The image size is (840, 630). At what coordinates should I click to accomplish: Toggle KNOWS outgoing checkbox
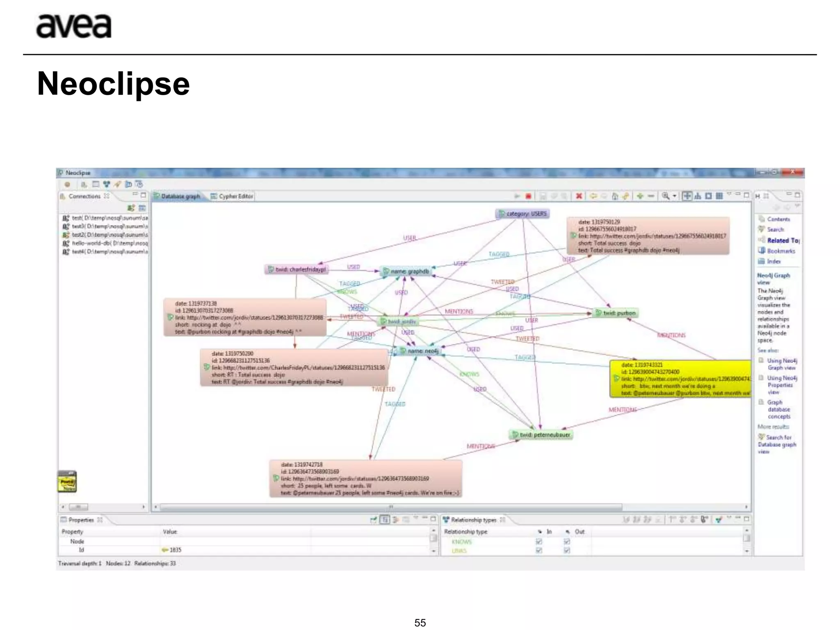coord(567,541)
